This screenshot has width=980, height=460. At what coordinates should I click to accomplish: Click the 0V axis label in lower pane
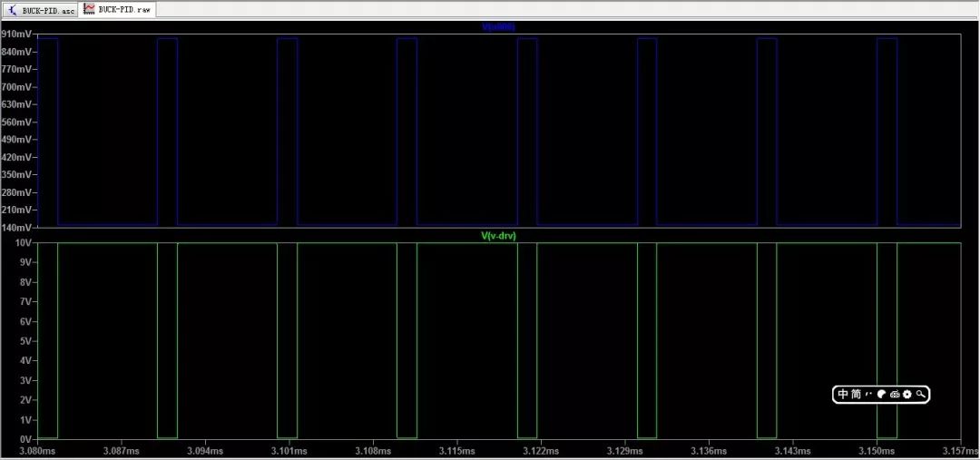25,439
